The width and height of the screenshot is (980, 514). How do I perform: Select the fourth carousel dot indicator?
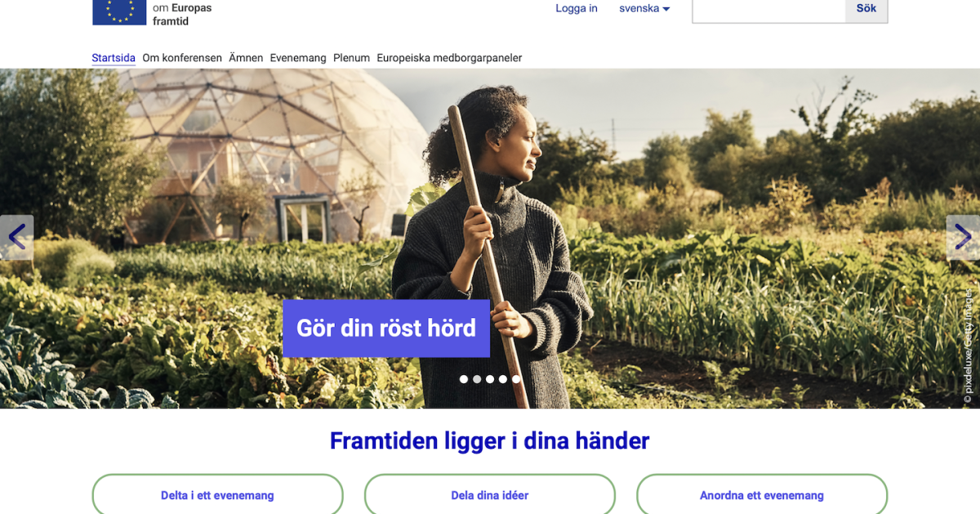503,379
